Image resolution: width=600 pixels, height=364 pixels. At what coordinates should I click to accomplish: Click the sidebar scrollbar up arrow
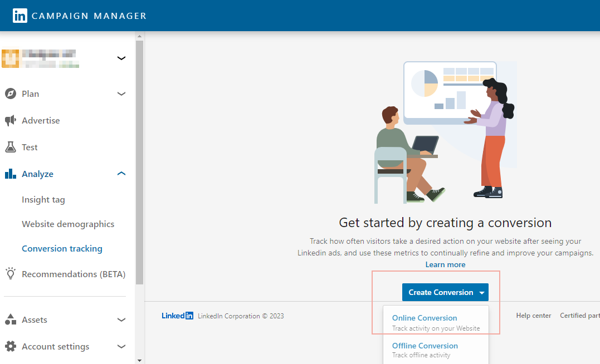click(139, 36)
